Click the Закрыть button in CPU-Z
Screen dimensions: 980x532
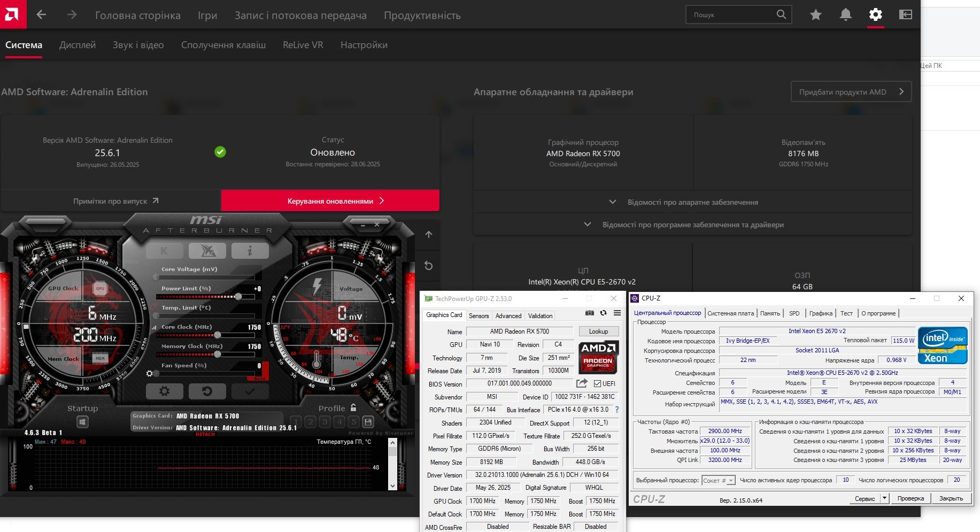pyautogui.click(x=951, y=498)
